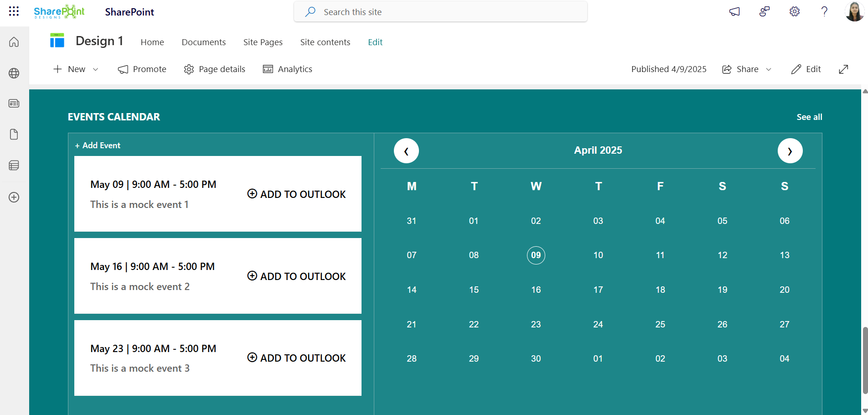The height and width of the screenshot is (415, 868).
Task: Open My lists icon in sidebar
Action: [14, 165]
